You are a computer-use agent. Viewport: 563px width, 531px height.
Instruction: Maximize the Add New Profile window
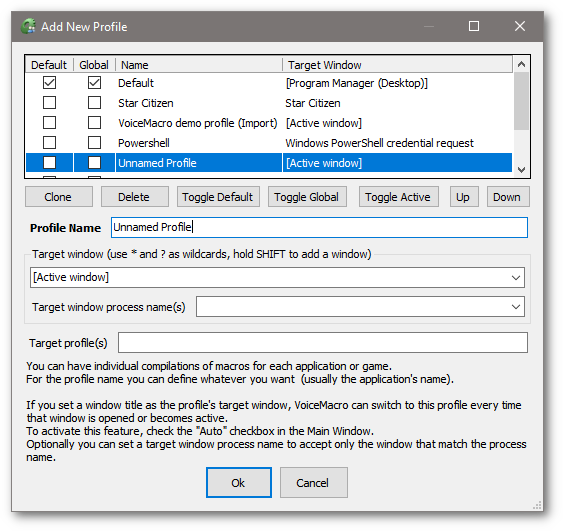point(474,26)
